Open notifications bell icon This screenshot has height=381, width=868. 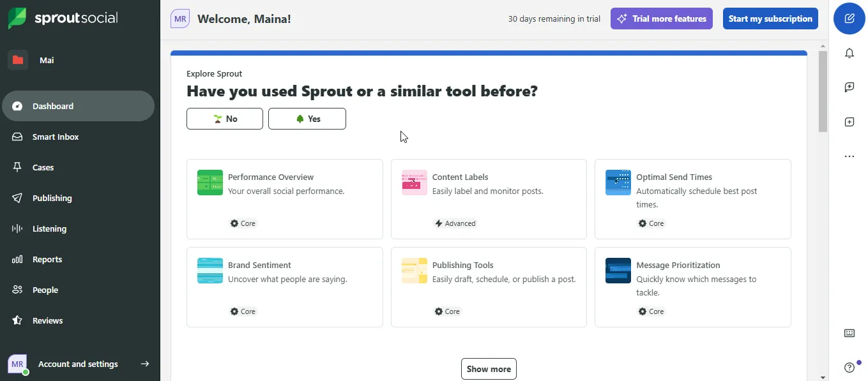pyautogui.click(x=849, y=53)
